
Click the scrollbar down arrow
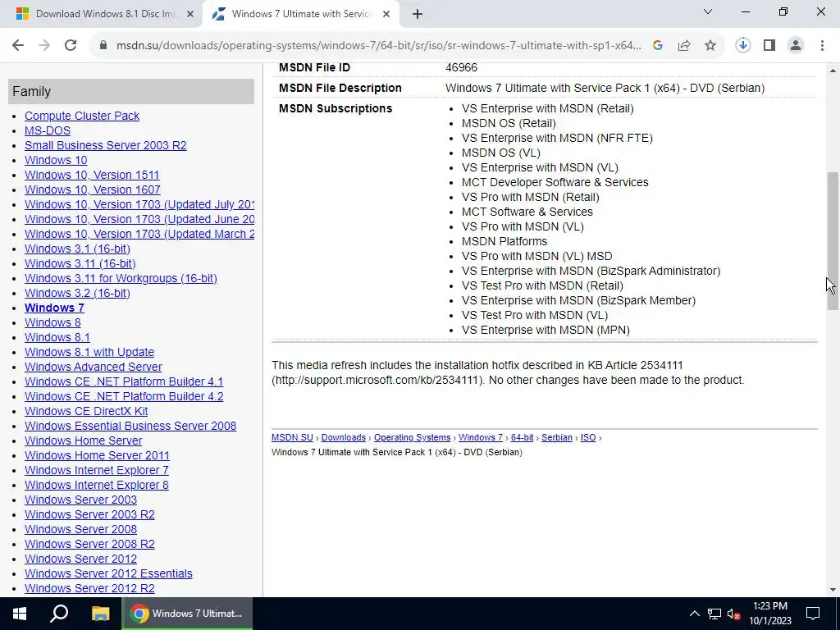[833, 590]
